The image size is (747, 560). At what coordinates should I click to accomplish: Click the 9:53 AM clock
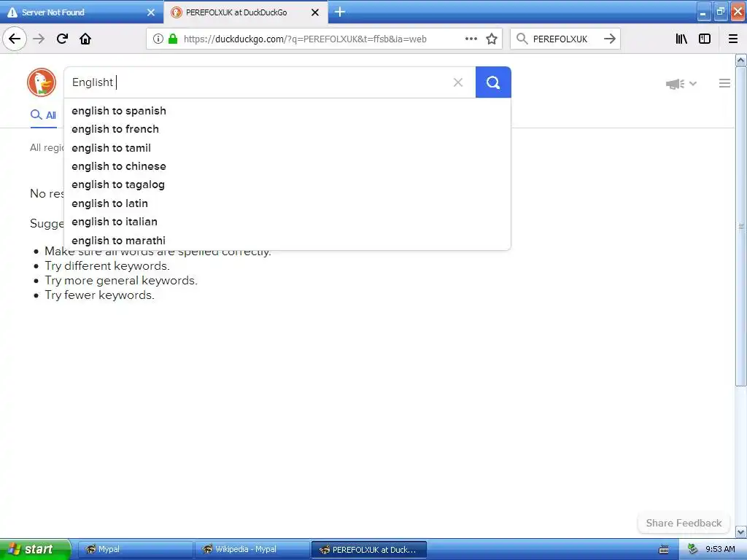[720, 549]
